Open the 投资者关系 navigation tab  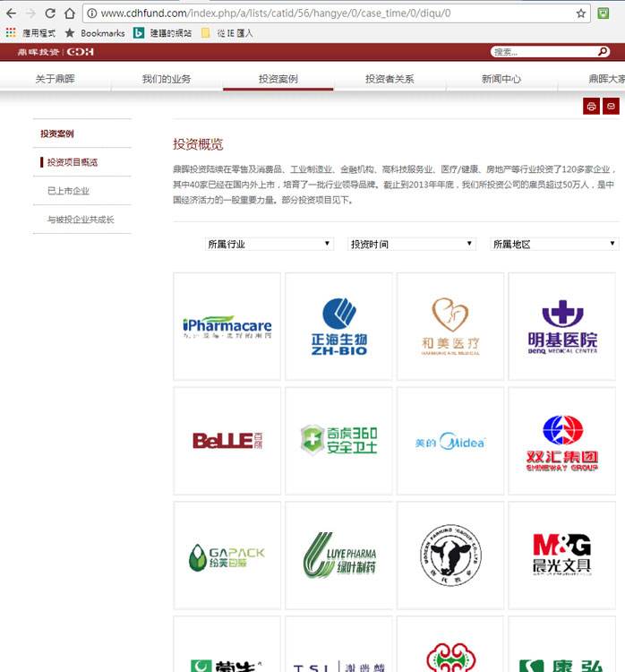coord(390,79)
